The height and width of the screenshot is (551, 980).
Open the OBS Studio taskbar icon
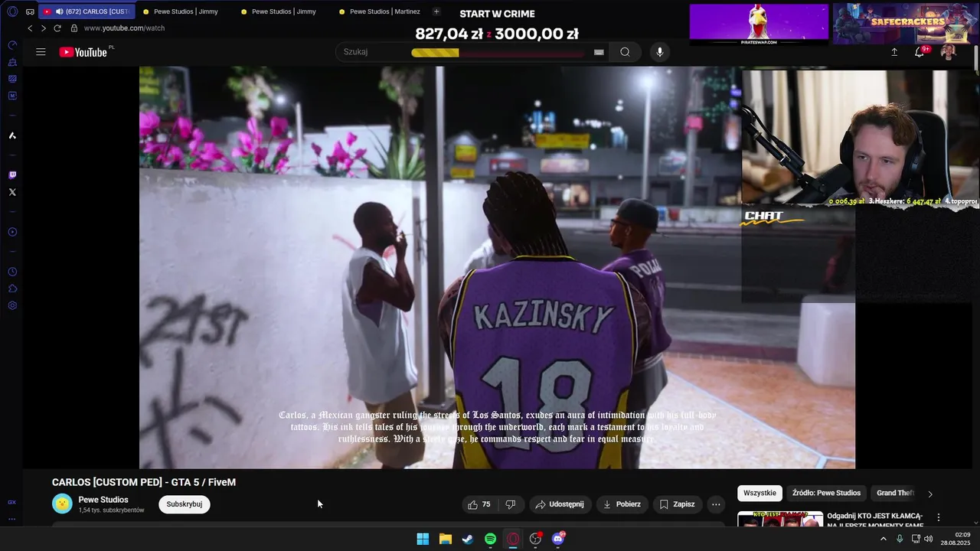pyautogui.click(x=535, y=539)
